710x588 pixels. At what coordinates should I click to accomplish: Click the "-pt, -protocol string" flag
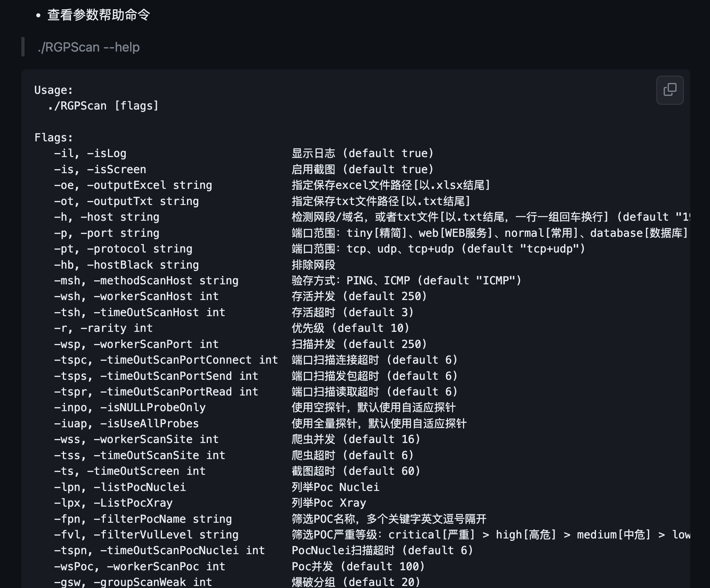coord(123,249)
